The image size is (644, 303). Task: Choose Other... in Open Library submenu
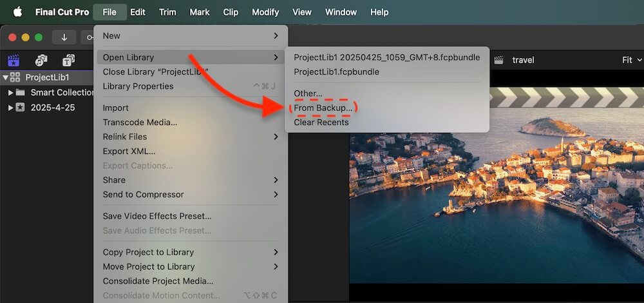[x=387, y=93]
